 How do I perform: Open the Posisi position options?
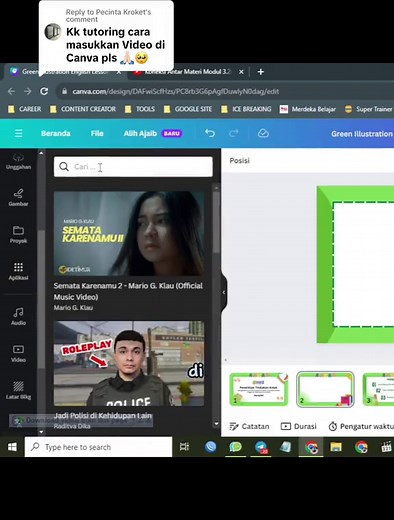239,160
